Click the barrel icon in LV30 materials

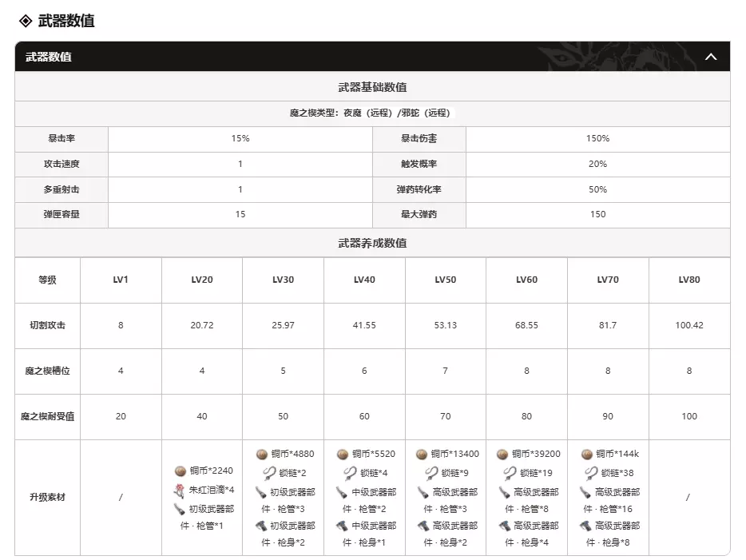(x=260, y=492)
